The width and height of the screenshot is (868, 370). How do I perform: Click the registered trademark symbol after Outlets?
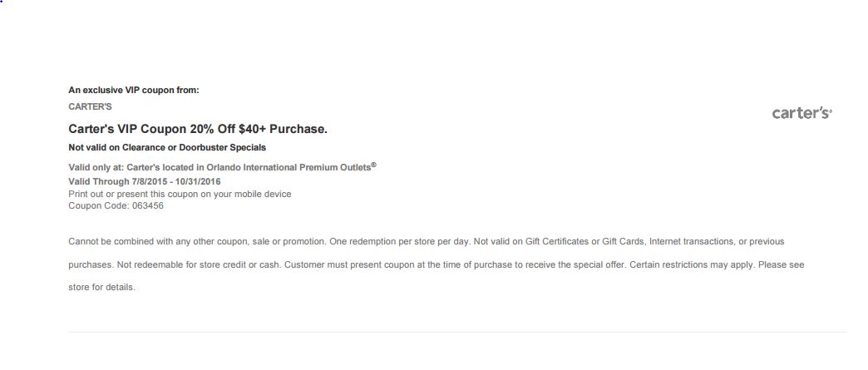pos(373,165)
